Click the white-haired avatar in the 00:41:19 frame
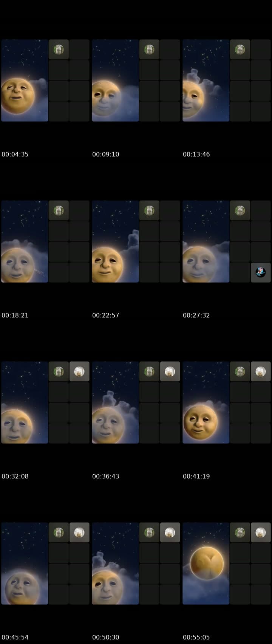The image size is (272, 644). 261,372
